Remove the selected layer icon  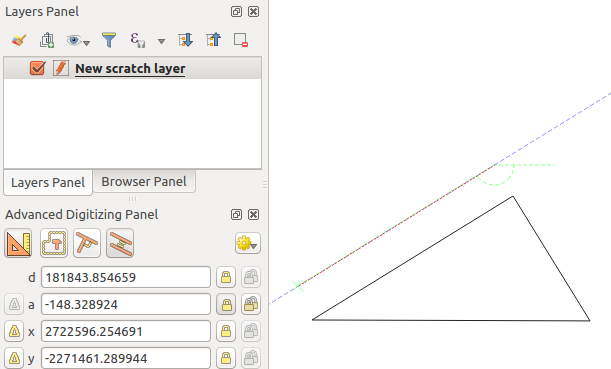(241, 40)
